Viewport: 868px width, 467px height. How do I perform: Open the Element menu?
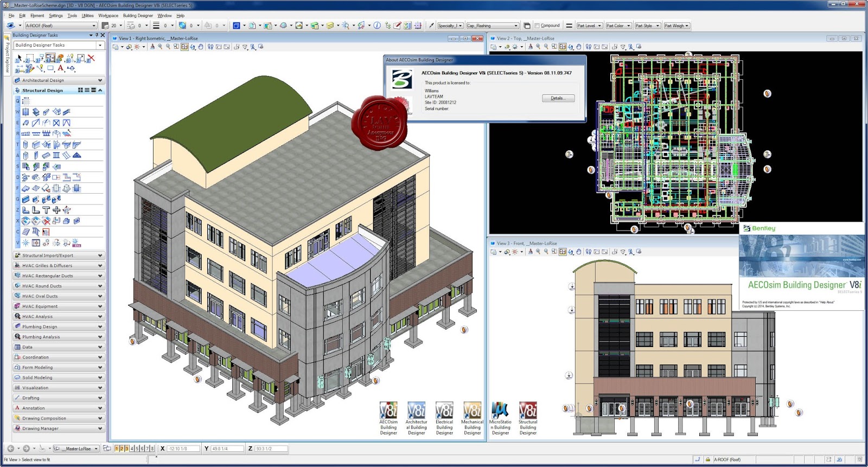pyautogui.click(x=37, y=16)
